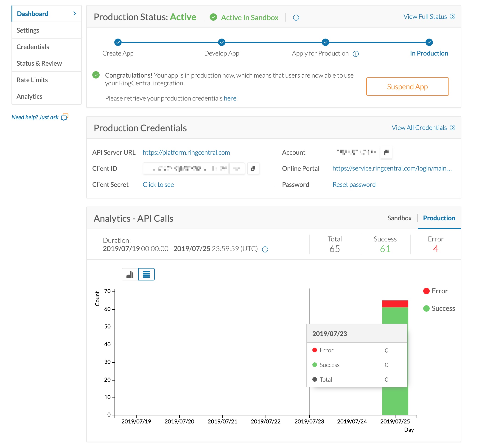This screenshot has height=448, width=493.
Task: Click info icon next to Active In Sandbox
Action: 296,18
